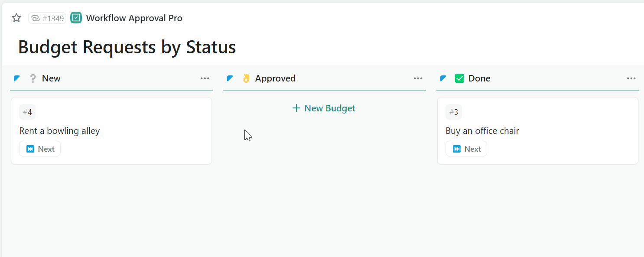Open the Approved column three-dot menu
The height and width of the screenshot is (257, 644).
[x=418, y=78]
